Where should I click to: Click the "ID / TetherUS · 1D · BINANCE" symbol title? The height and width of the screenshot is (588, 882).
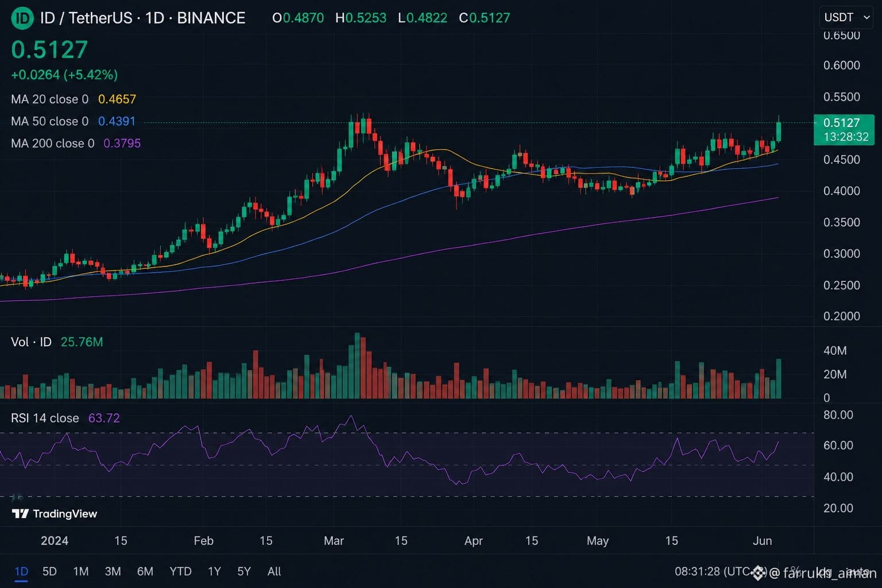coord(142,18)
